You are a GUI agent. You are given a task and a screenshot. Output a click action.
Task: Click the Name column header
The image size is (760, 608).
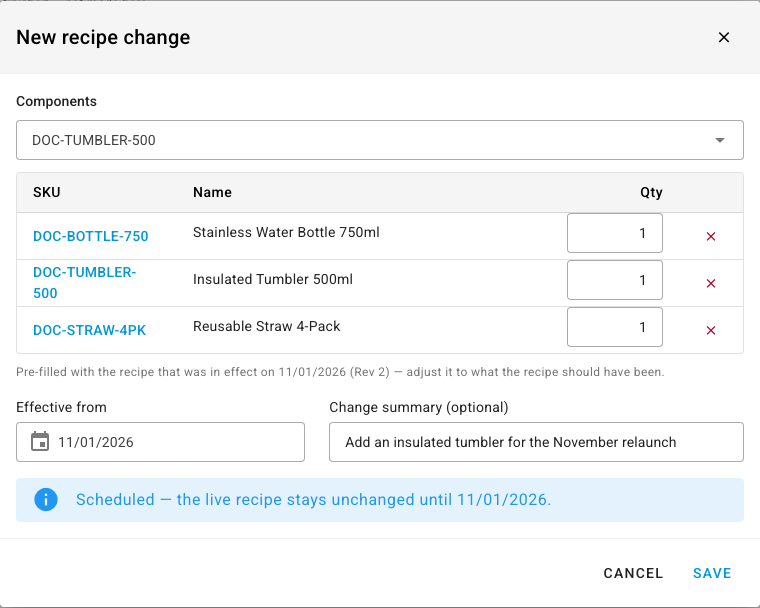pos(212,192)
